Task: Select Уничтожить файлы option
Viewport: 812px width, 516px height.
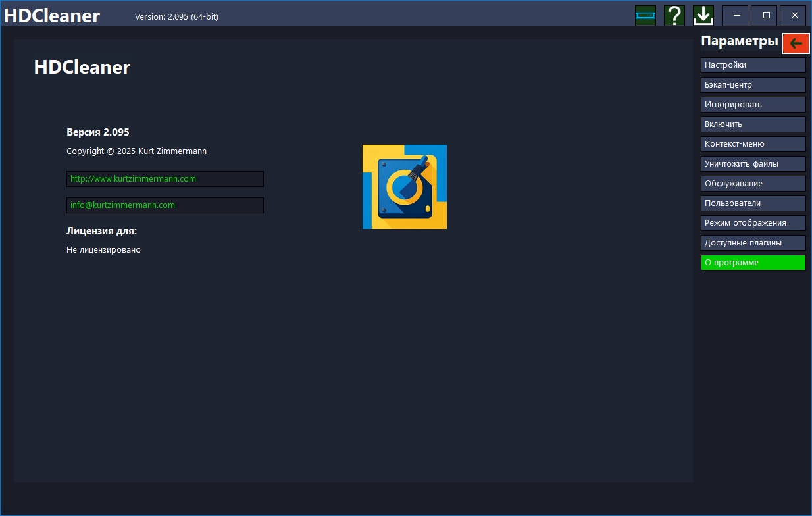Action: [753, 164]
